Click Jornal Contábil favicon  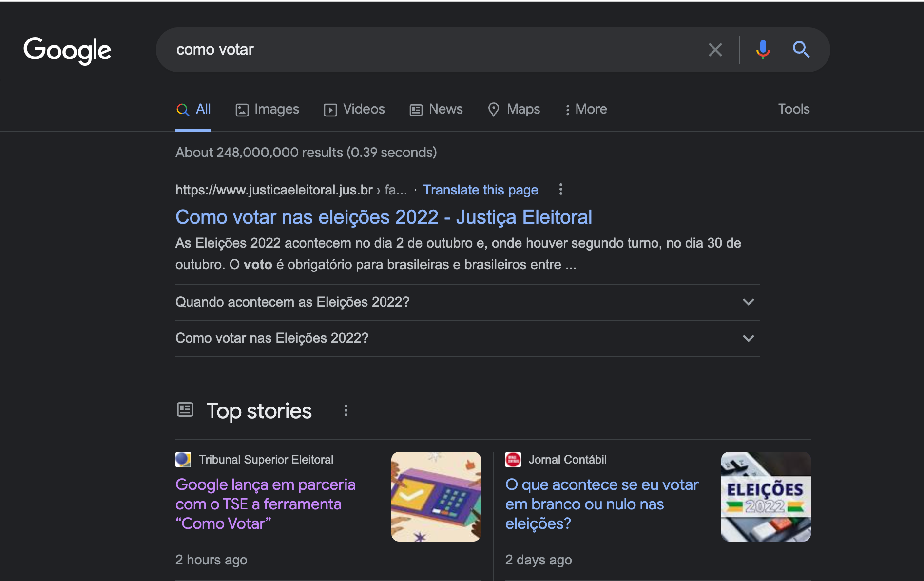tap(513, 460)
